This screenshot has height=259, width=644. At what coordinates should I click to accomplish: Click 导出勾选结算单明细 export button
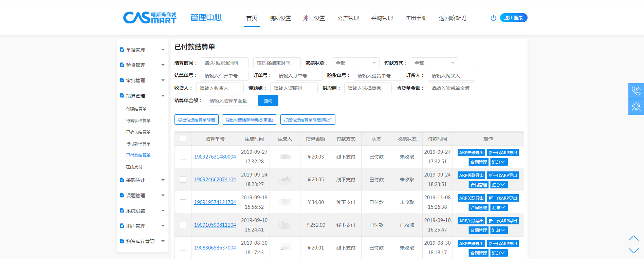(196, 120)
